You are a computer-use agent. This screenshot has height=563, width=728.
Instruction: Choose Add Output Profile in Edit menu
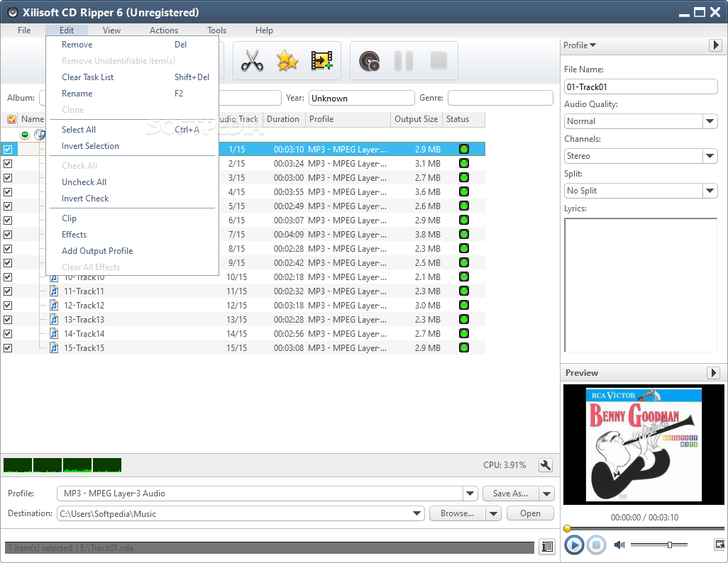tap(132, 250)
